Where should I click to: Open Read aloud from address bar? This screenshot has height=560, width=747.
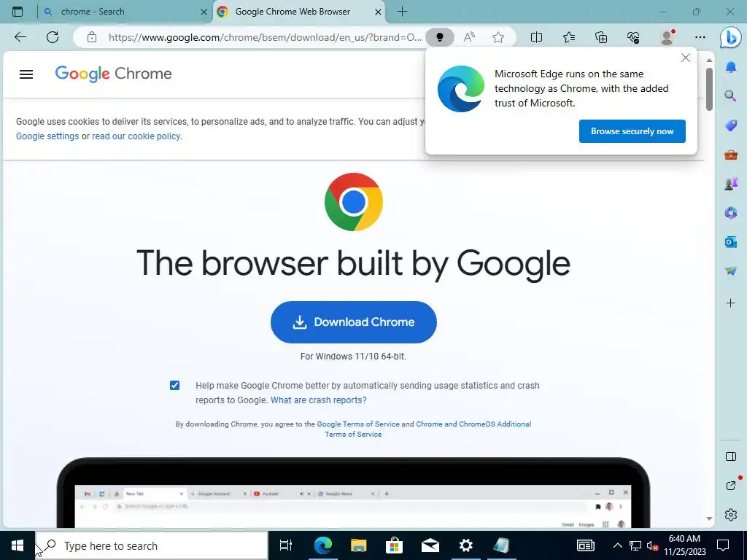tap(469, 37)
